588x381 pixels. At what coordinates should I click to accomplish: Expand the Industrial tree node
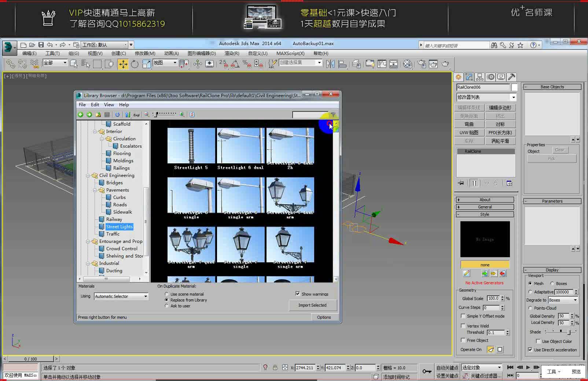88,263
